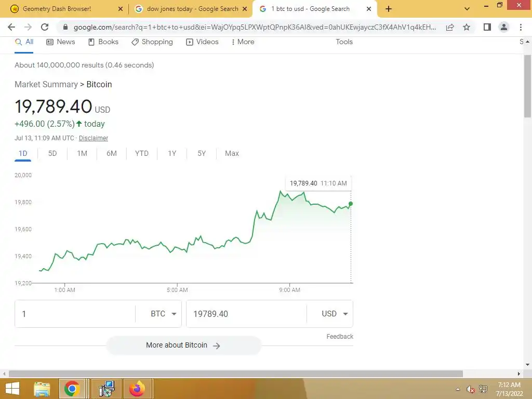This screenshot has height=399, width=532.
Task: Expand the More search filters
Action: click(243, 42)
